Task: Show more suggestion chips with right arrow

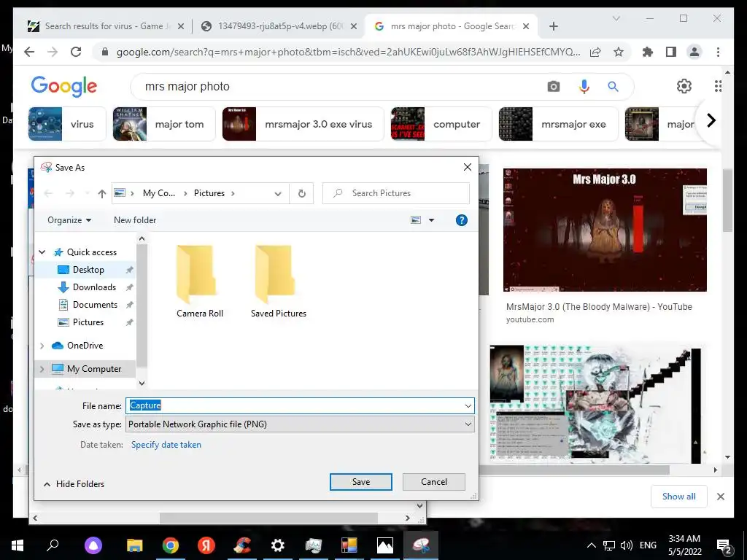Action: coord(711,120)
